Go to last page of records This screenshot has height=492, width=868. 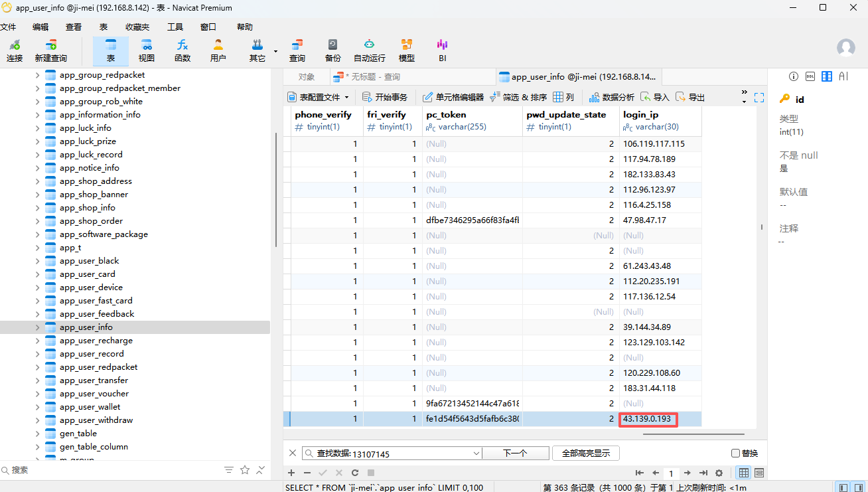point(703,473)
